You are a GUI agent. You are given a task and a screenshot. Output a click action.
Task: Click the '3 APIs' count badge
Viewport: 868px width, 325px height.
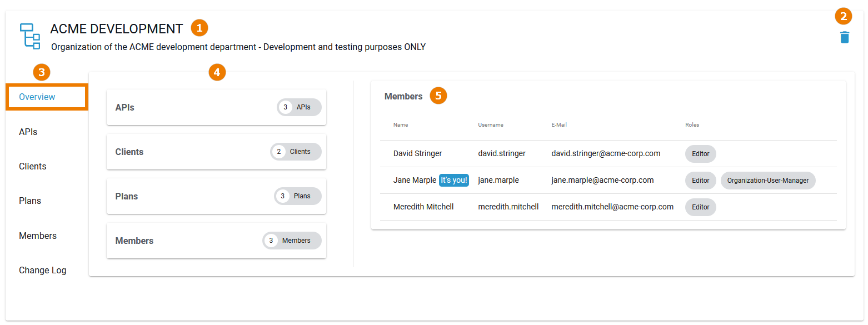pos(298,107)
